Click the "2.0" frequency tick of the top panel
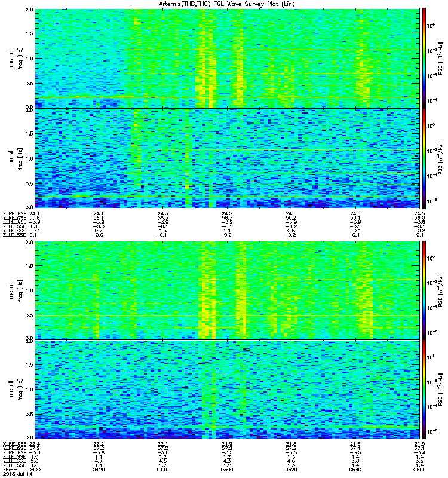The height and width of the screenshot is (478, 448). (29, 10)
